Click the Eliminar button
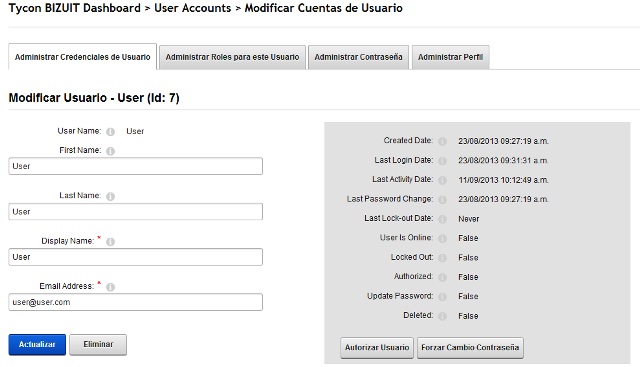The width and height of the screenshot is (640, 367). click(98, 345)
